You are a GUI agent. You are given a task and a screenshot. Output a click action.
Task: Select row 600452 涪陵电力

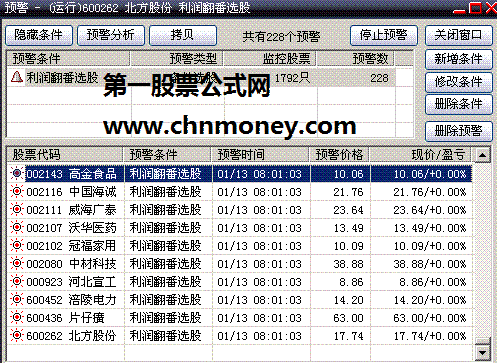pos(240,300)
